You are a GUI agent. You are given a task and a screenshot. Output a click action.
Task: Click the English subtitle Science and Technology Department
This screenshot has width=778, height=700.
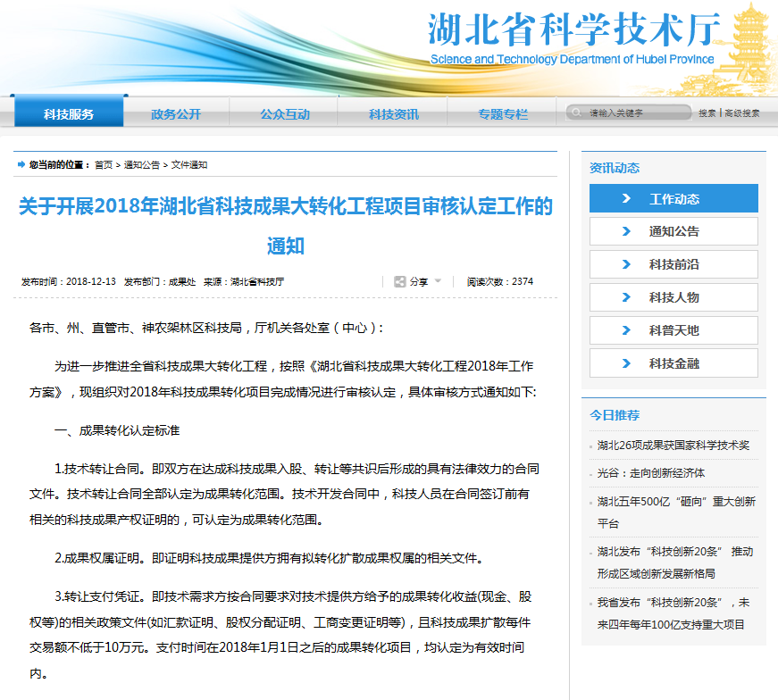pyautogui.click(x=572, y=60)
